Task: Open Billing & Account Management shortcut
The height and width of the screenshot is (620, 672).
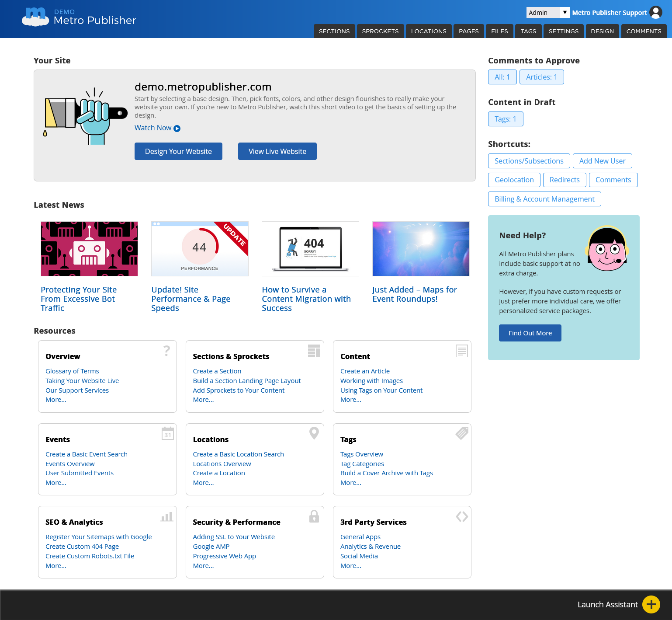Action: tap(544, 199)
